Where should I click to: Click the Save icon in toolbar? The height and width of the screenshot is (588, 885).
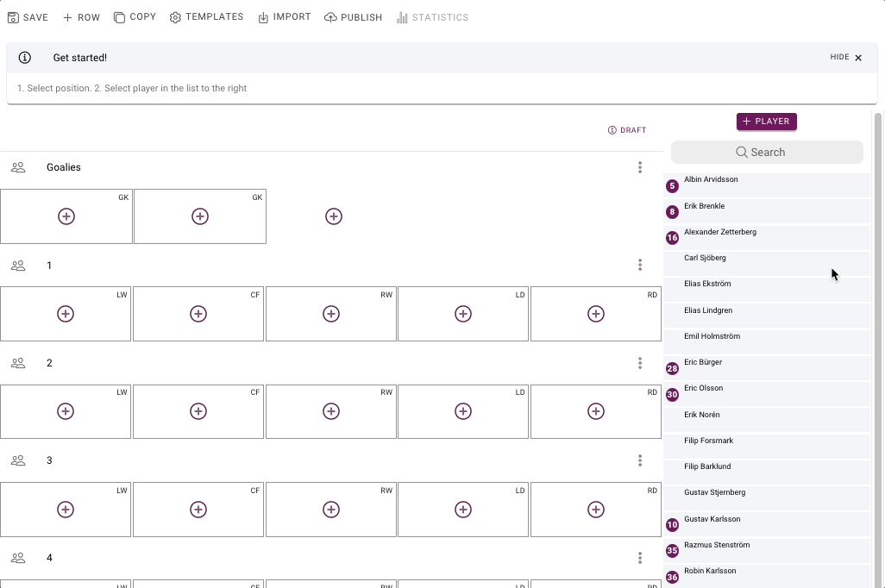pos(13,17)
